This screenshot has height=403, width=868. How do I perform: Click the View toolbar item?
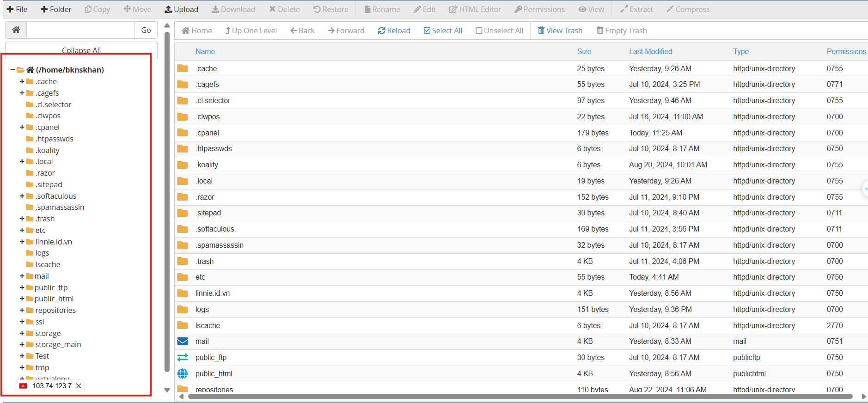pyautogui.click(x=591, y=9)
